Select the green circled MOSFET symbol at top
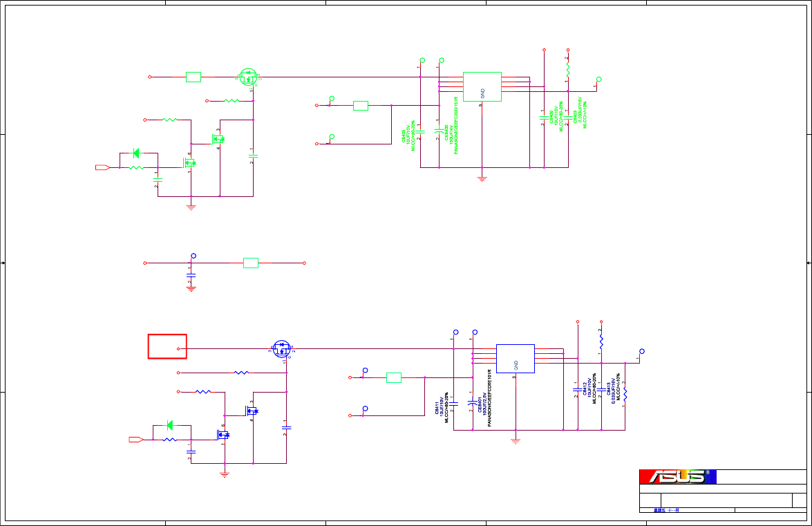This screenshot has height=526, width=812. (249, 77)
